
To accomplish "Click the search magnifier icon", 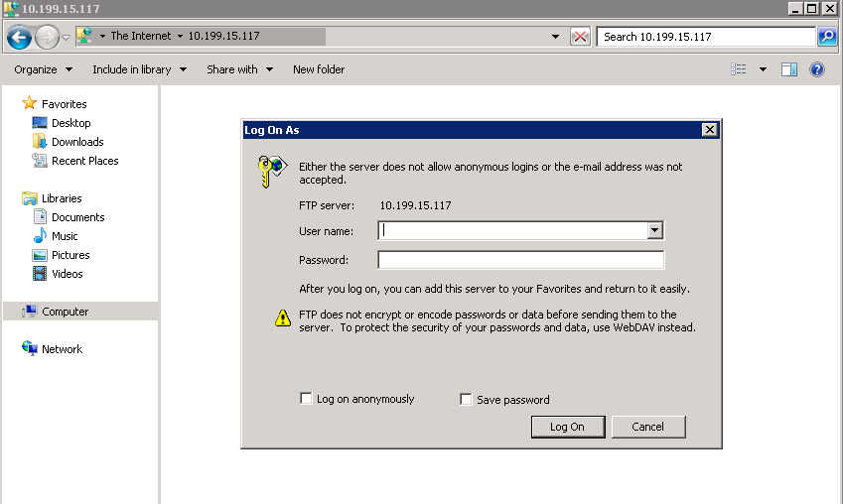I will [827, 37].
